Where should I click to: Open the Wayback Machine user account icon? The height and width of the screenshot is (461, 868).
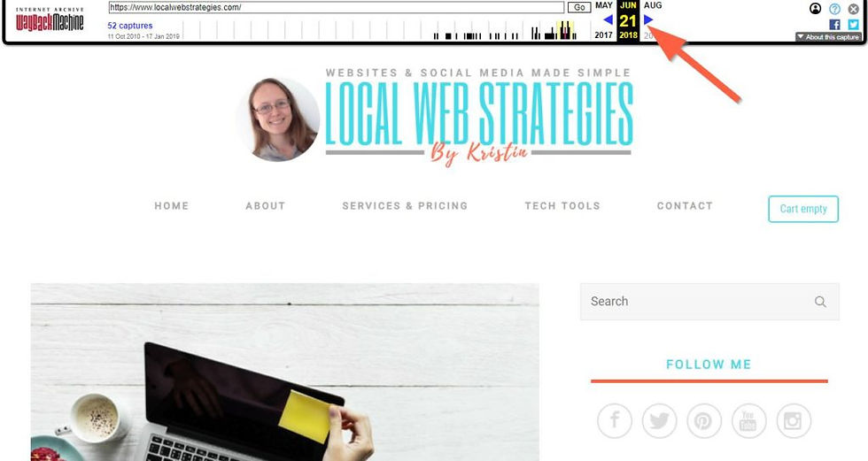pyautogui.click(x=816, y=8)
